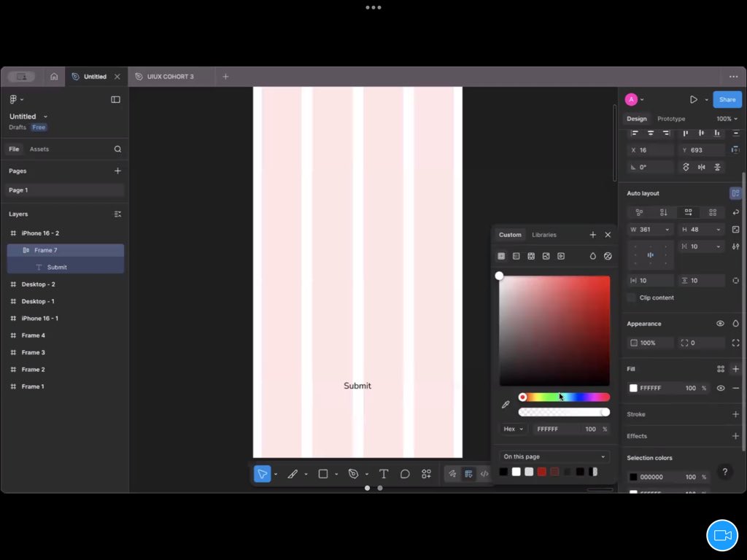747x560 pixels.
Task: Open the gap spacing 10 dropdown
Action: (x=719, y=246)
